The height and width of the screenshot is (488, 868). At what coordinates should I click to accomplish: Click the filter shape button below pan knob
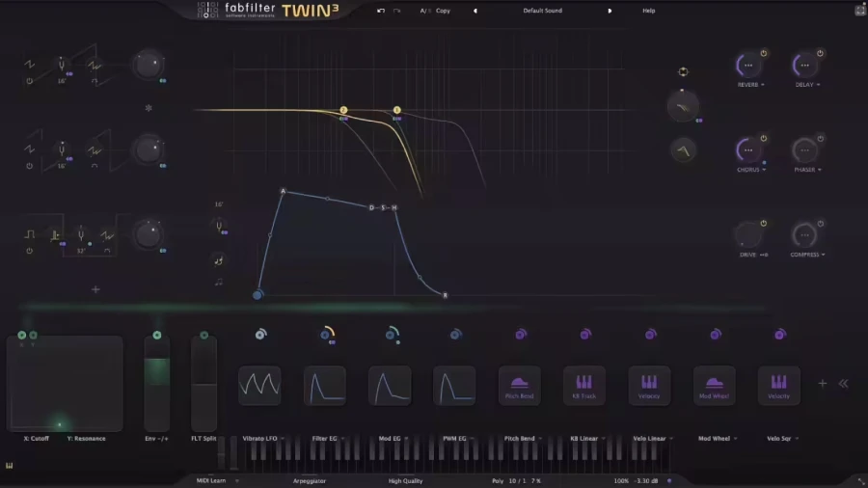(x=683, y=150)
